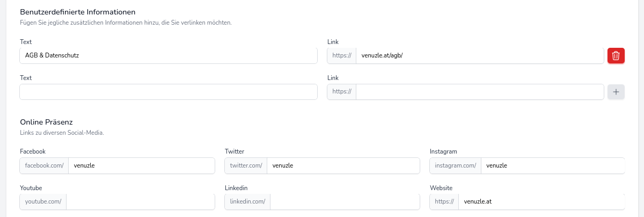Click the empty second Link field
The image size is (644, 217).
(x=479, y=92)
